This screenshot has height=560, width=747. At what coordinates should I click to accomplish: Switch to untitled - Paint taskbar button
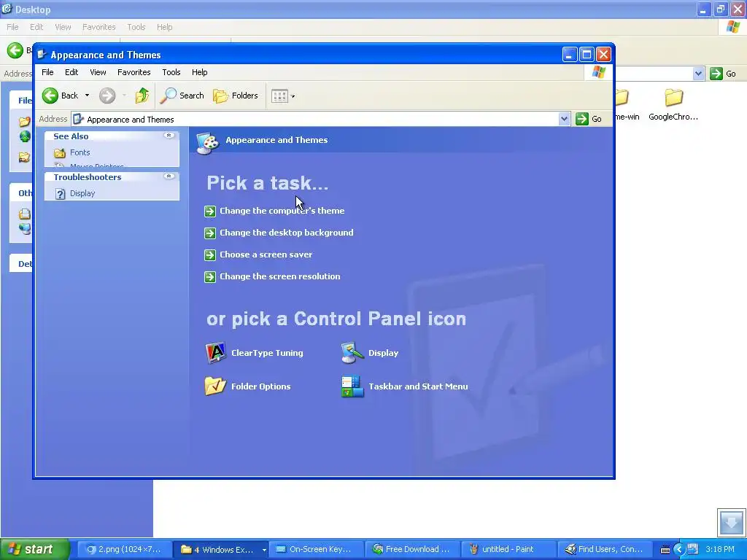(508, 549)
